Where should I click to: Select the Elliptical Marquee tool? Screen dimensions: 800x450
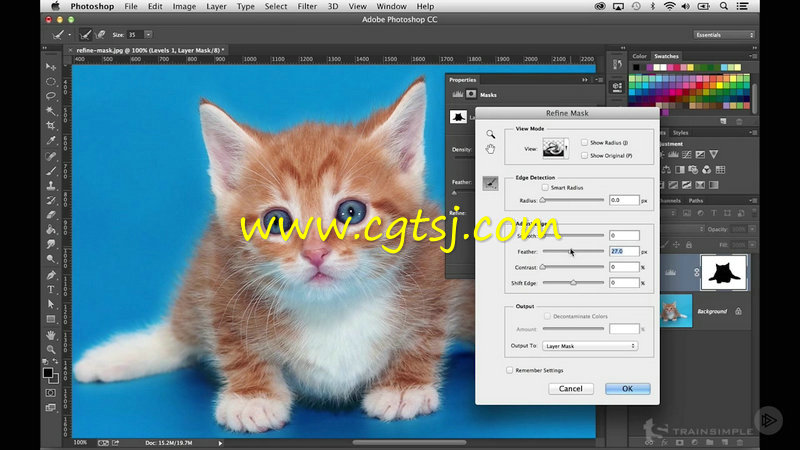pos(51,82)
